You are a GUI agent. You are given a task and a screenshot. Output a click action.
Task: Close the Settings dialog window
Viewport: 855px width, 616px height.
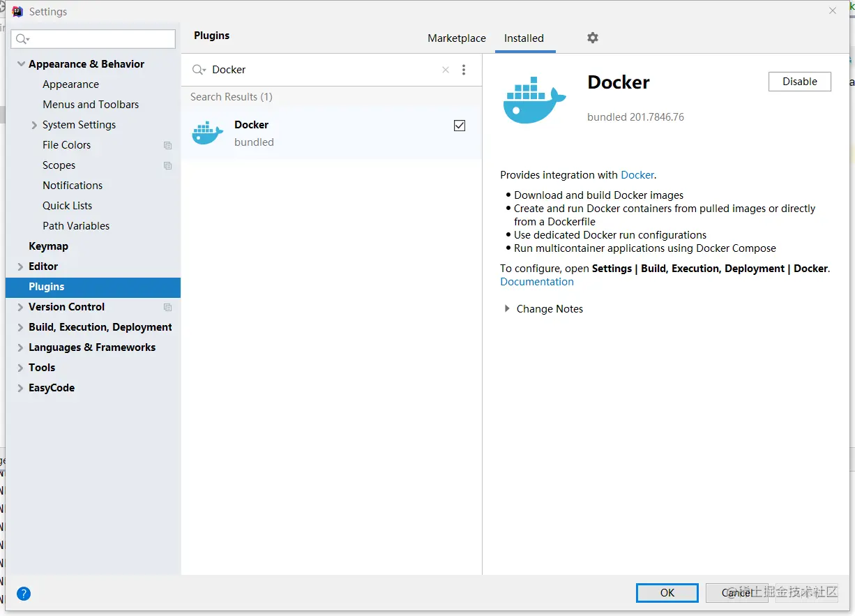pyautogui.click(x=833, y=10)
